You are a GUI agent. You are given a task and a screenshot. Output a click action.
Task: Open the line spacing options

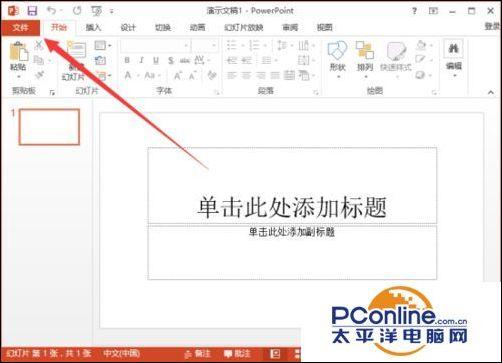[x=284, y=45]
